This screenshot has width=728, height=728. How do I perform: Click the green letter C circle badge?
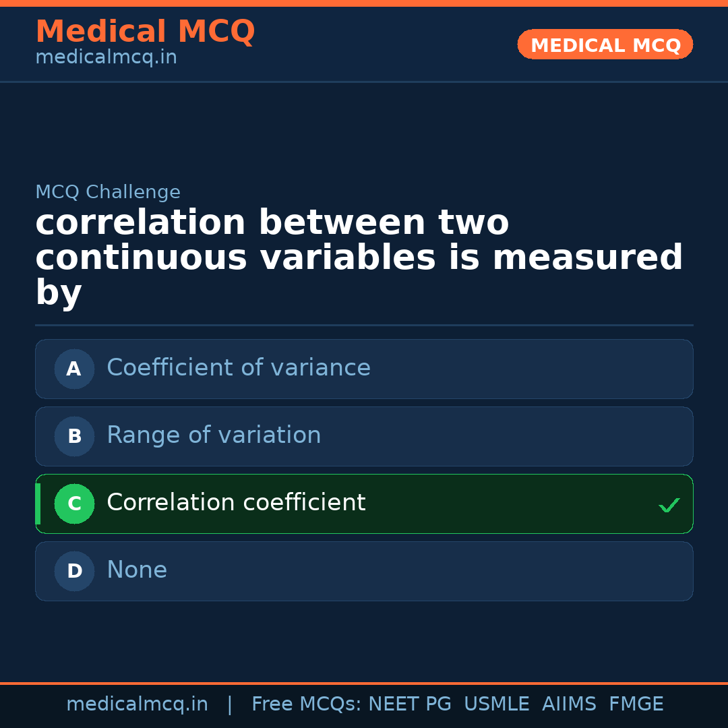point(74,504)
